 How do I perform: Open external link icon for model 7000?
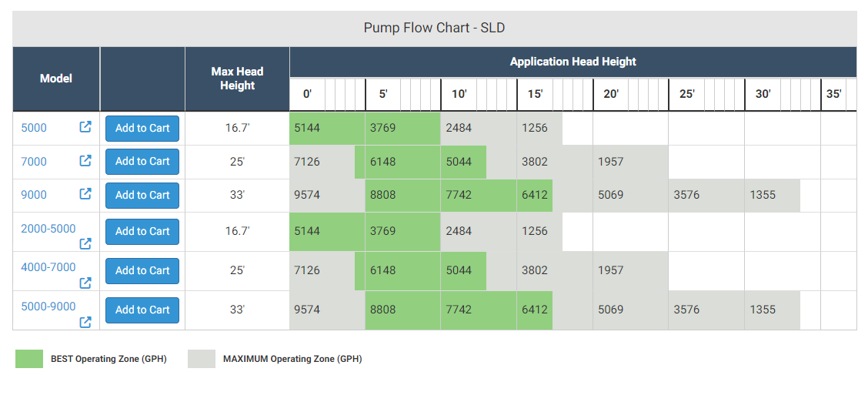click(85, 161)
